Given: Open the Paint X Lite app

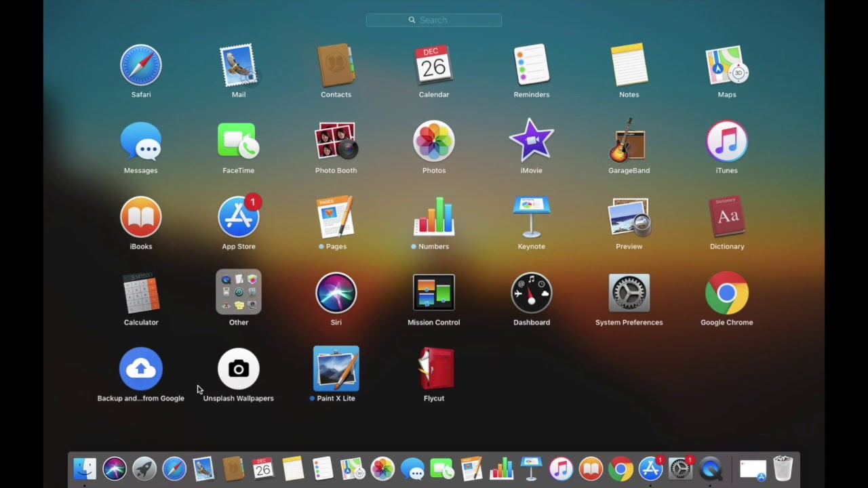Looking at the screenshot, I should [x=336, y=369].
